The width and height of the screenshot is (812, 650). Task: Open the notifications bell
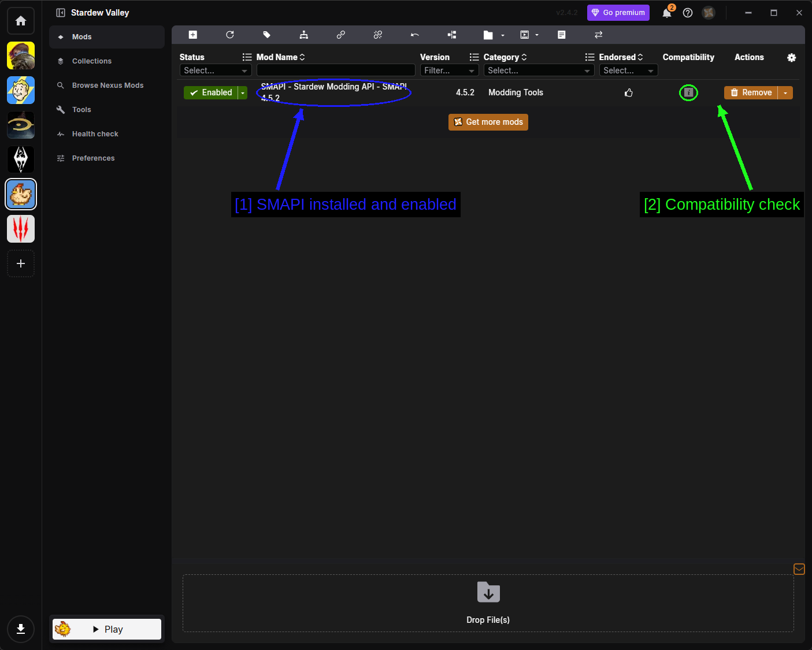tap(667, 13)
